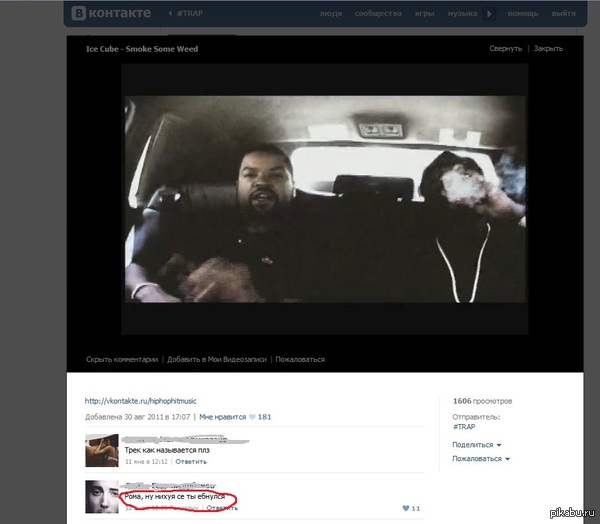This screenshot has width=600, height=524.
Task: Click the header music play button
Action: pos(489,14)
